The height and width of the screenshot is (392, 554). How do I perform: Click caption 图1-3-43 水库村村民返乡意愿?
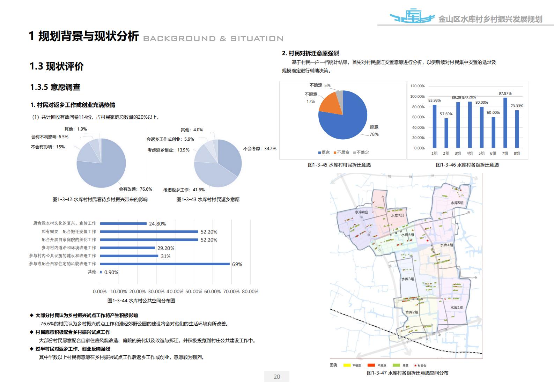pyautogui.click(x=208, y=200)
